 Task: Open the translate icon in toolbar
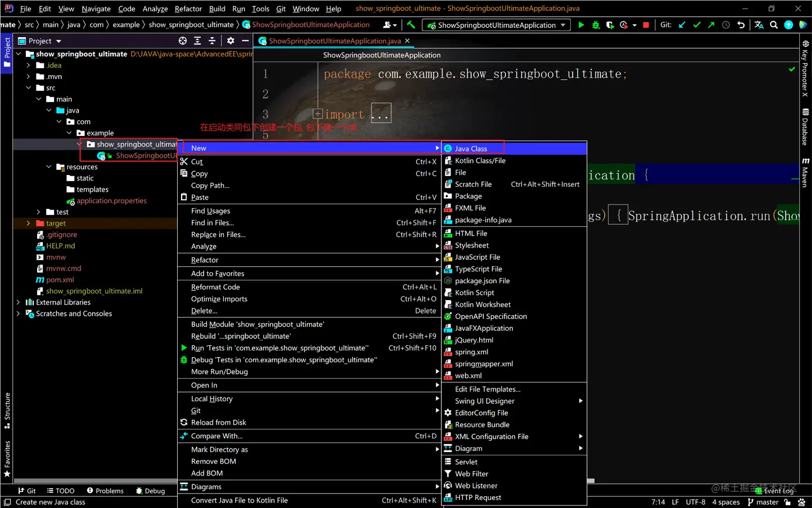tap(759, 25)
